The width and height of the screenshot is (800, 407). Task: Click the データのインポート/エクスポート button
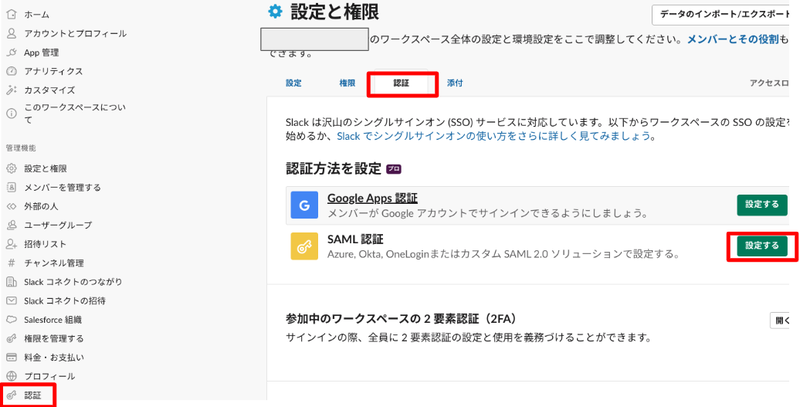721,15
